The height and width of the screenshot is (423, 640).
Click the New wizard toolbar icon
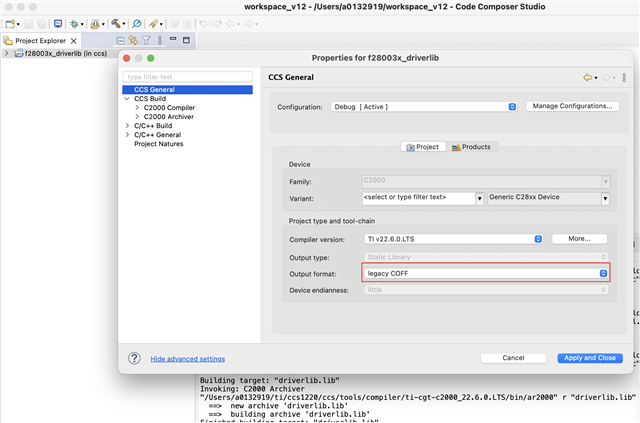[10, 24]
